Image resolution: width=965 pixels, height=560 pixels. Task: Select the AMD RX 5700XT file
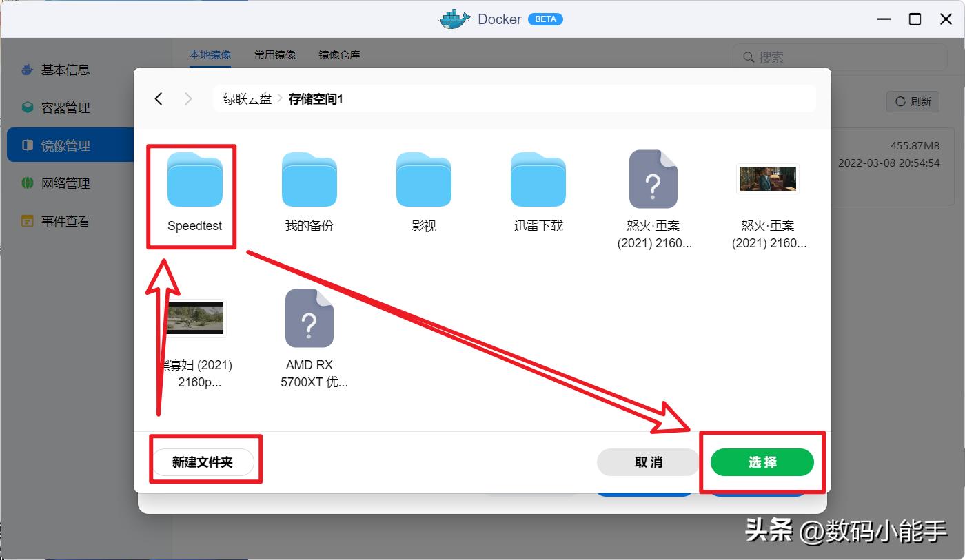pos(308,319)
